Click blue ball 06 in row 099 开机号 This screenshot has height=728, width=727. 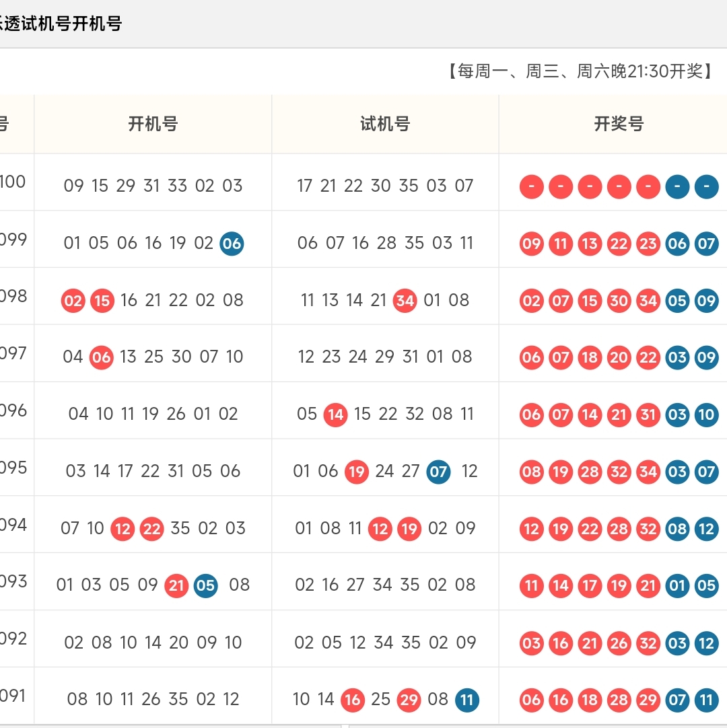[232, 244]
